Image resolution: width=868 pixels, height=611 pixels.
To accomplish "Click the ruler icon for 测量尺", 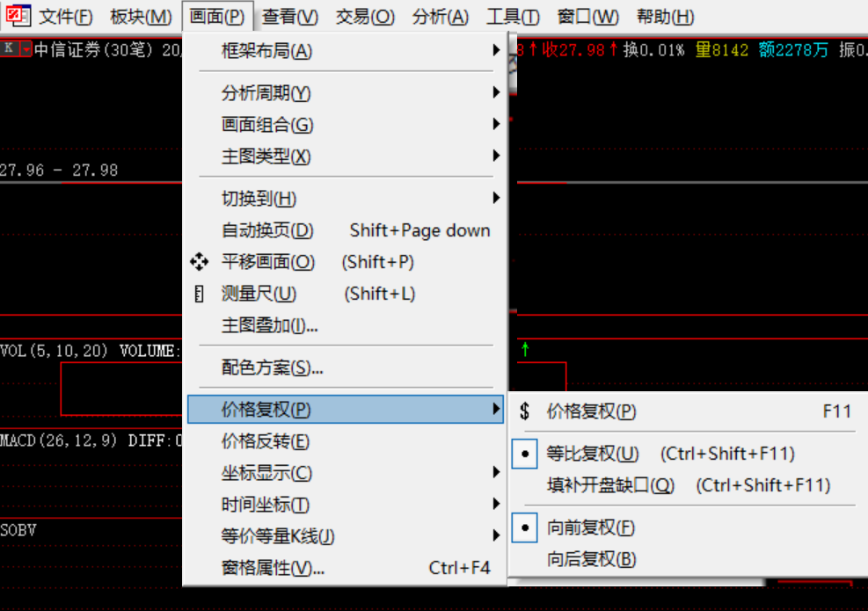I will point(200,294).
